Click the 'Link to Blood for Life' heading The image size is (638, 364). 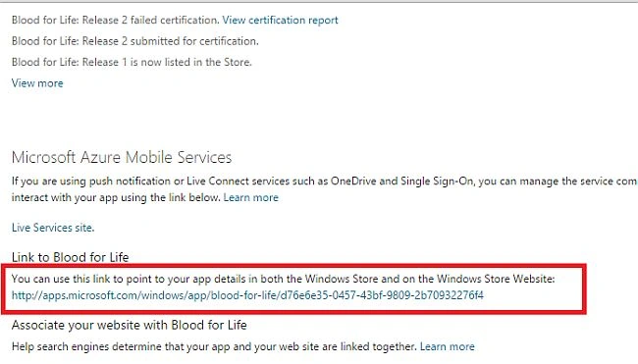(x=70, y=257)
